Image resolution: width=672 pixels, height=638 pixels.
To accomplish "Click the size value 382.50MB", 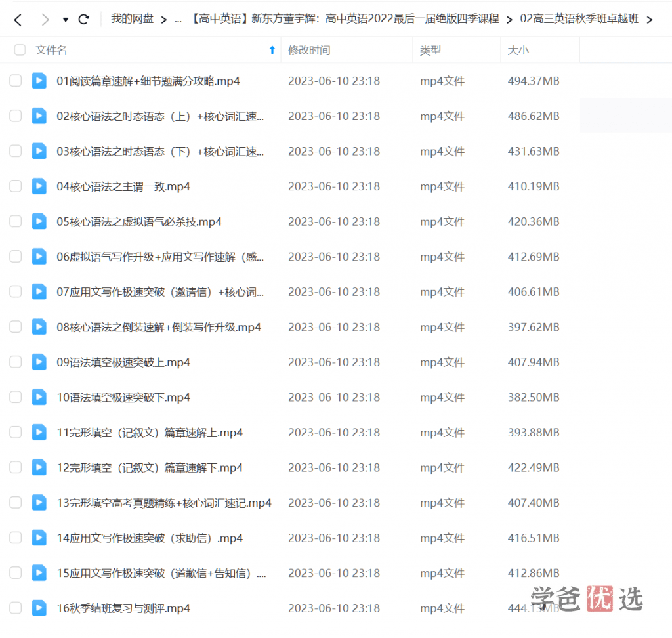I will [534, 398].
